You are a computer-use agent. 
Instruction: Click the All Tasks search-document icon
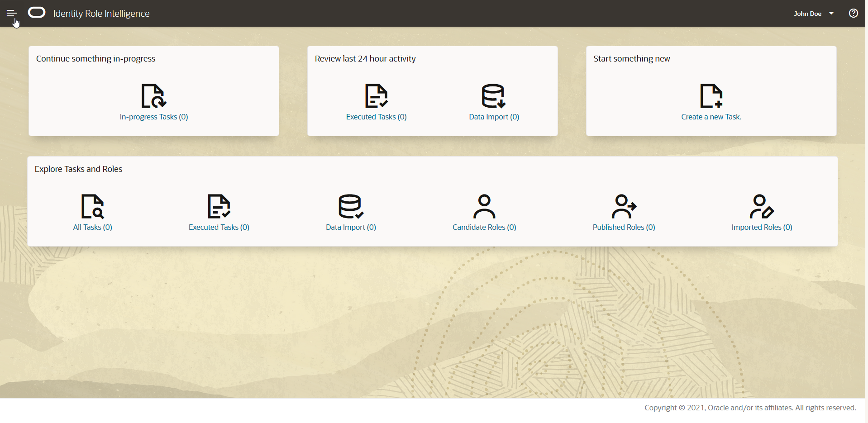tap(93, 206)
